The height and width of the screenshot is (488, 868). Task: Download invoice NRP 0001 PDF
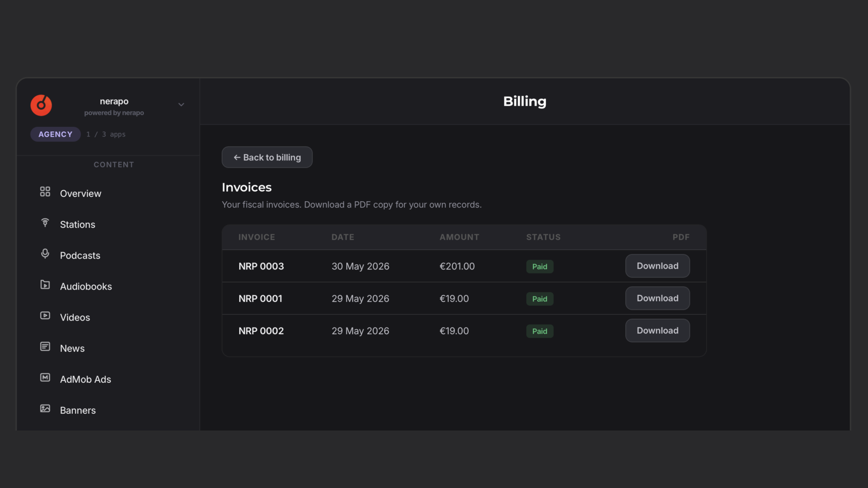click(x=658, y=298)
